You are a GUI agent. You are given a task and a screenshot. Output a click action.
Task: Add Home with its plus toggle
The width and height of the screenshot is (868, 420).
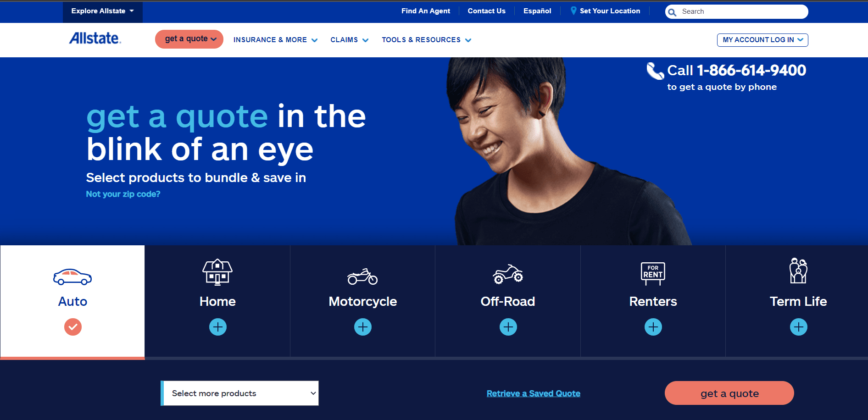[x=218, y=327]
